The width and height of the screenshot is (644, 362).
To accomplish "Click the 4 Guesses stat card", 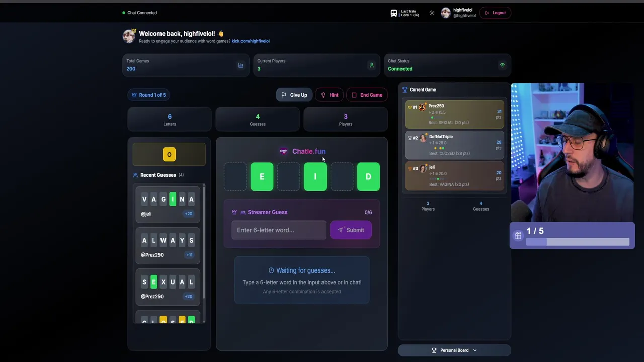I will pyautogui.click(x=258, y=119).
